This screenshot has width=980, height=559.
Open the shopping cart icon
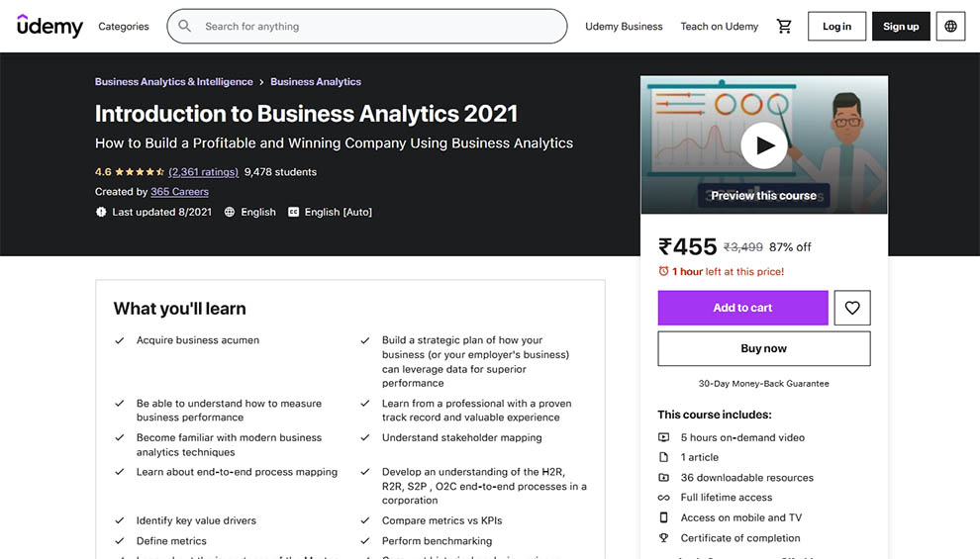point(784,27)
